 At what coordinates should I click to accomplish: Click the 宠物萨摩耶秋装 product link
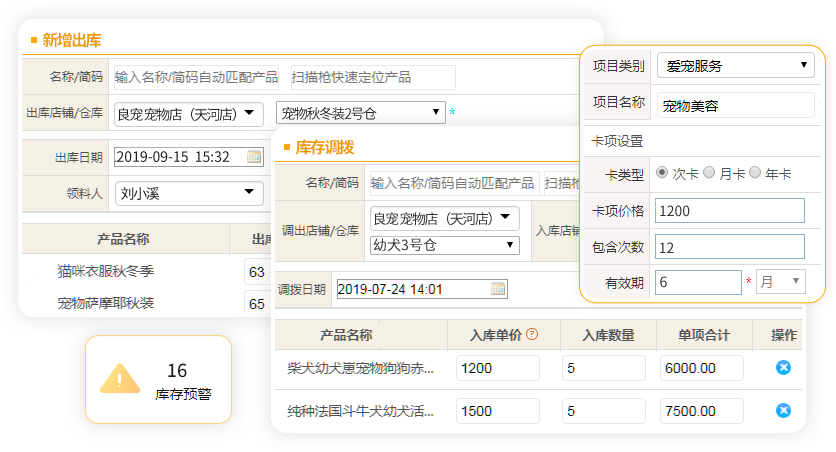point(106,302)
